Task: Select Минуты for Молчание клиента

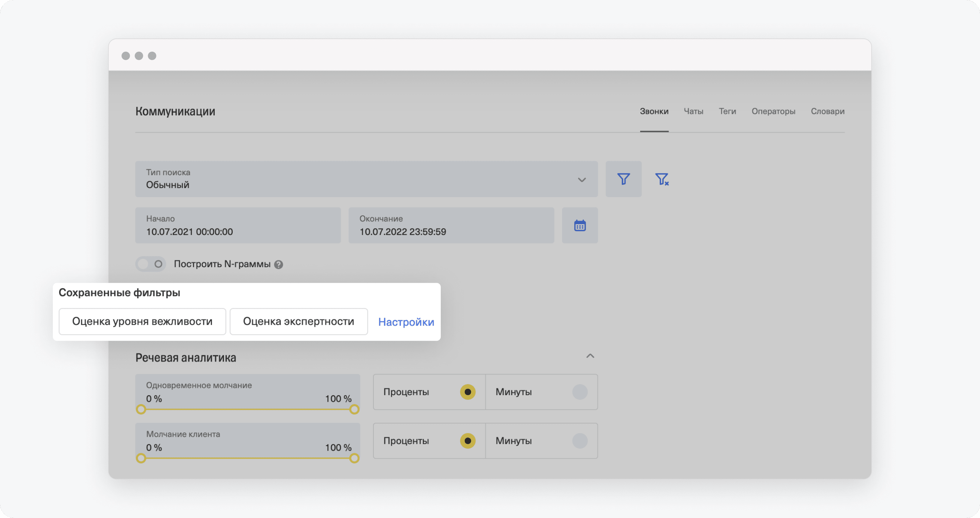Action: pos(541,441)
